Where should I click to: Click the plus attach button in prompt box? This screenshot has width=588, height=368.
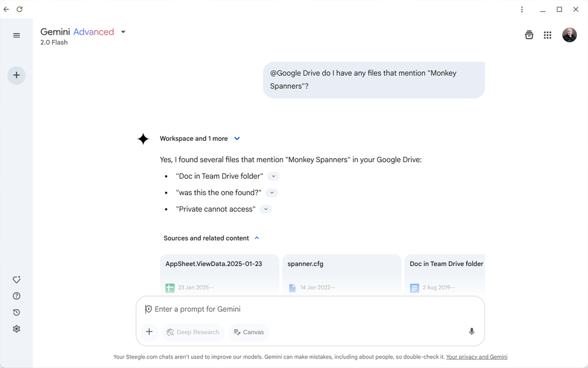click(x=149, y=332)
